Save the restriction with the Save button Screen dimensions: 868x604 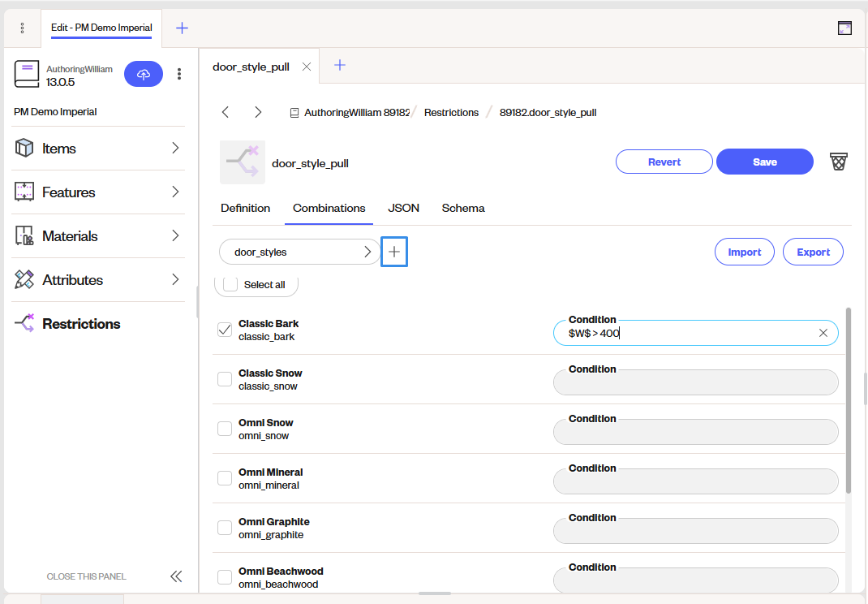tap(764, 162)
